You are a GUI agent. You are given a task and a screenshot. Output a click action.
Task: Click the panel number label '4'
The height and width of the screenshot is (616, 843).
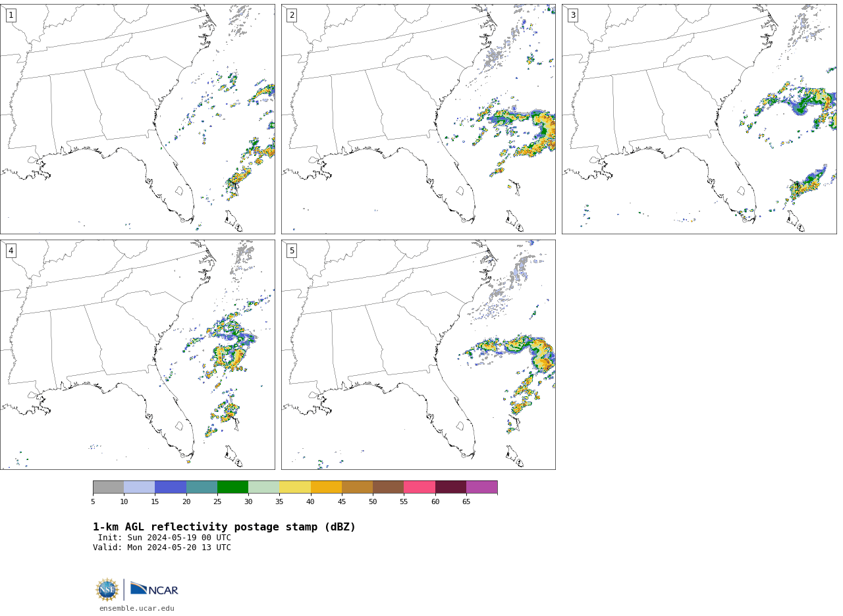click(11, 251)
